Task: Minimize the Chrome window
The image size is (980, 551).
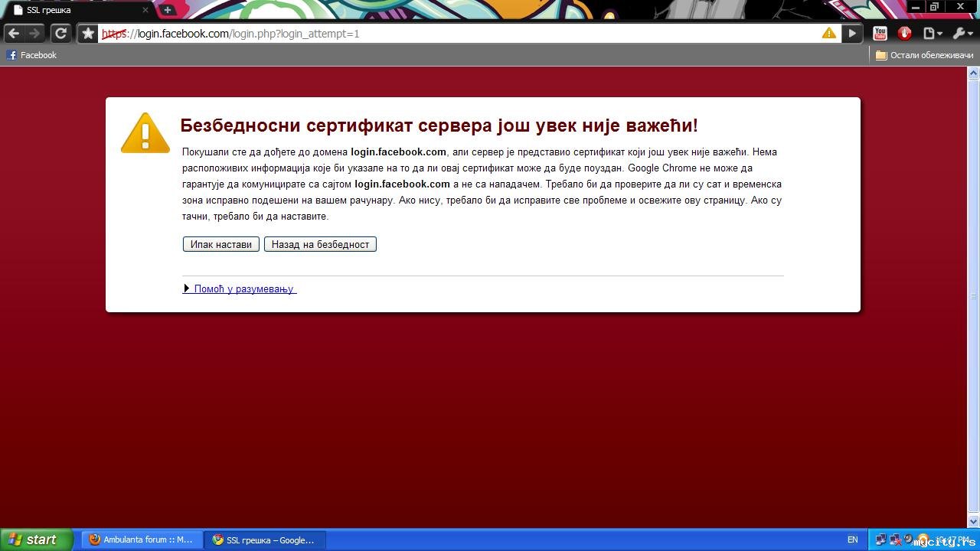Action: coord(916,7)
